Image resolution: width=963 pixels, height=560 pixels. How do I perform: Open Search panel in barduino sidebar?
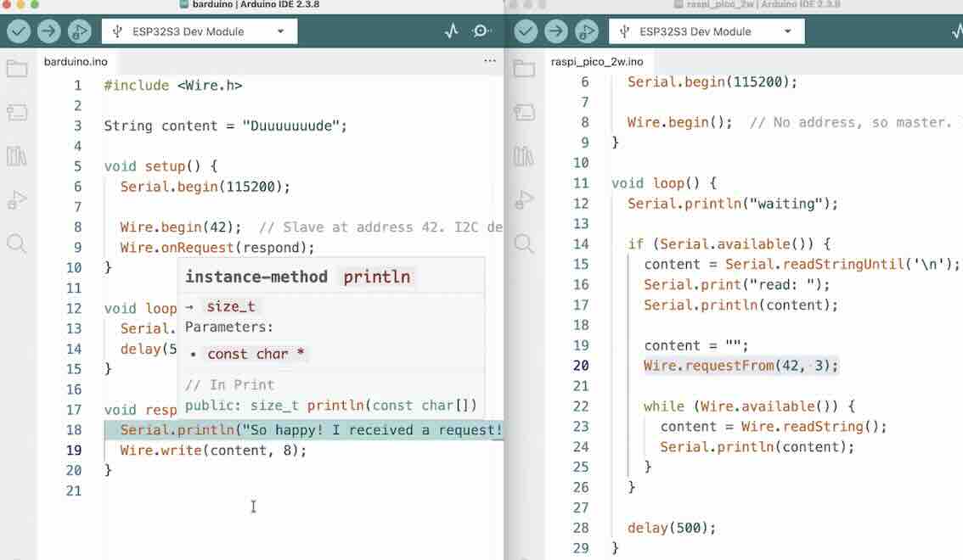pos(17,244)
